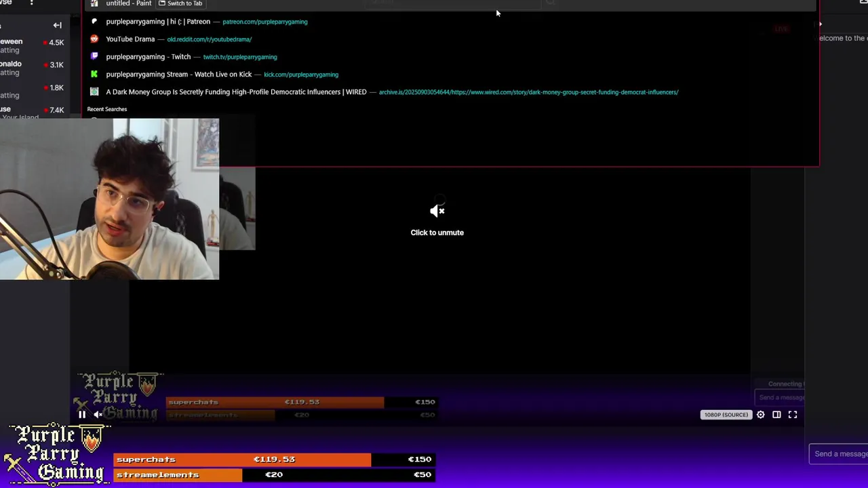
Task: Unmute with the player volume icon
Action: (x=98, y=415)
